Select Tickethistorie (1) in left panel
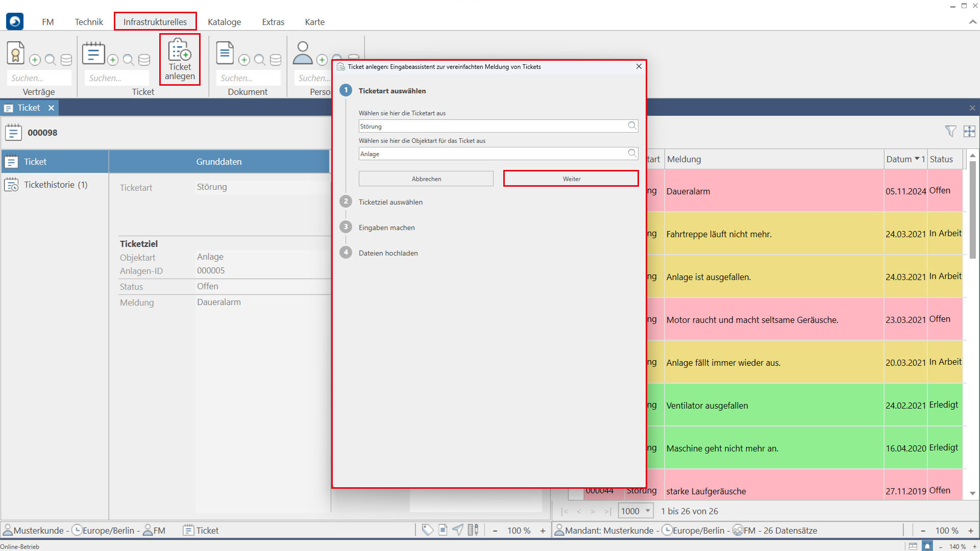 pos(55,185)
